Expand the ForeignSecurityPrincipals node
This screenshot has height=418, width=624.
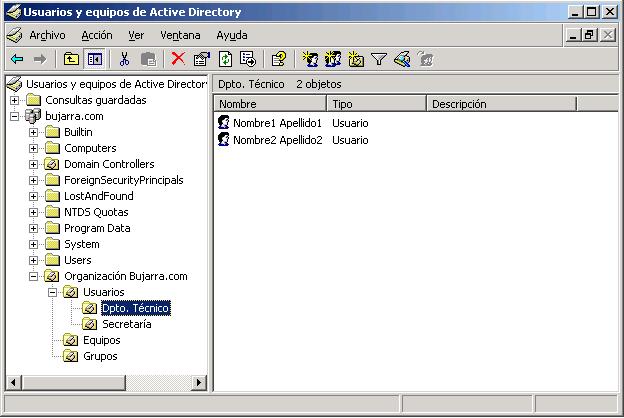tap(33, 180)
